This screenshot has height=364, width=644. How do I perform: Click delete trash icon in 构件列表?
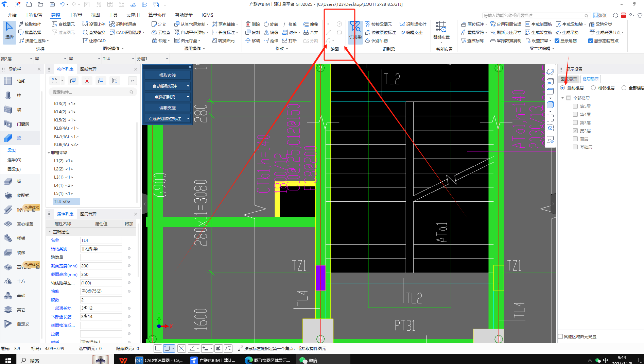coord(87,81)
